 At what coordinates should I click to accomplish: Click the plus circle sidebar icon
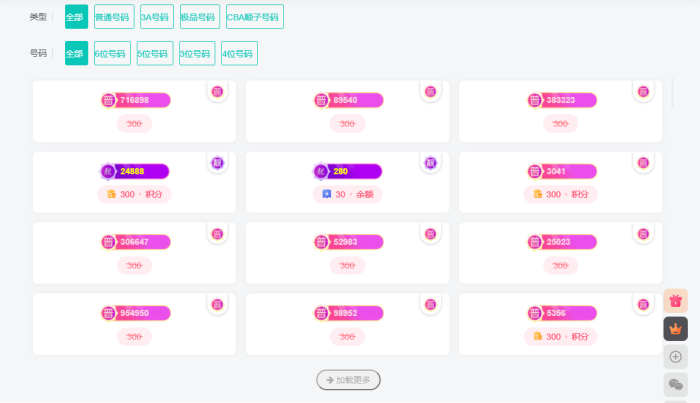point(675,356)
